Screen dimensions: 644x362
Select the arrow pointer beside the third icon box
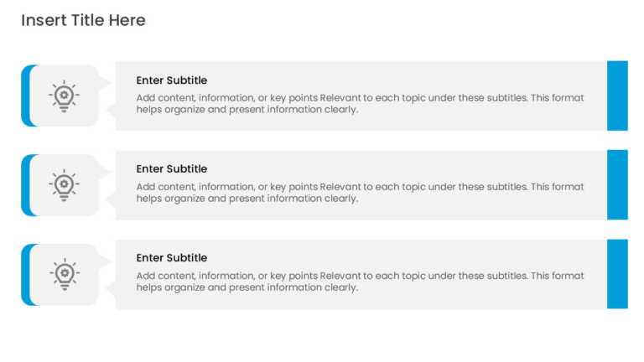(104, 261)
